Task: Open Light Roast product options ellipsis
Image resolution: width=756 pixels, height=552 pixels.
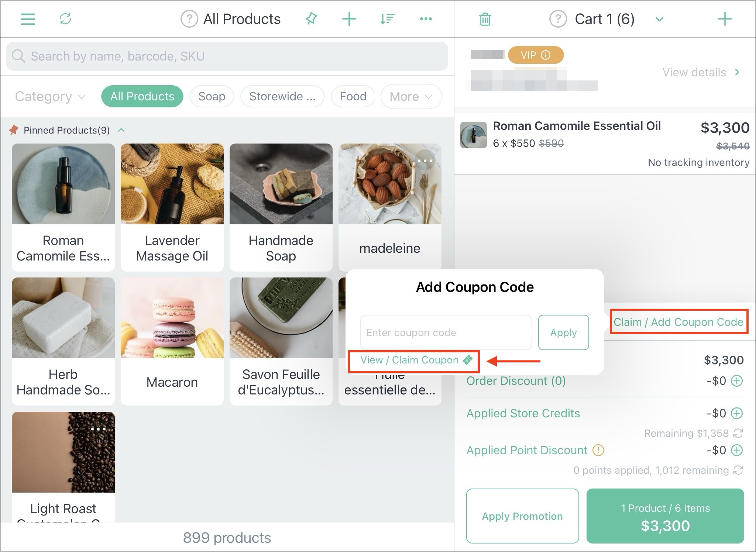Action: tap(98, 429)
